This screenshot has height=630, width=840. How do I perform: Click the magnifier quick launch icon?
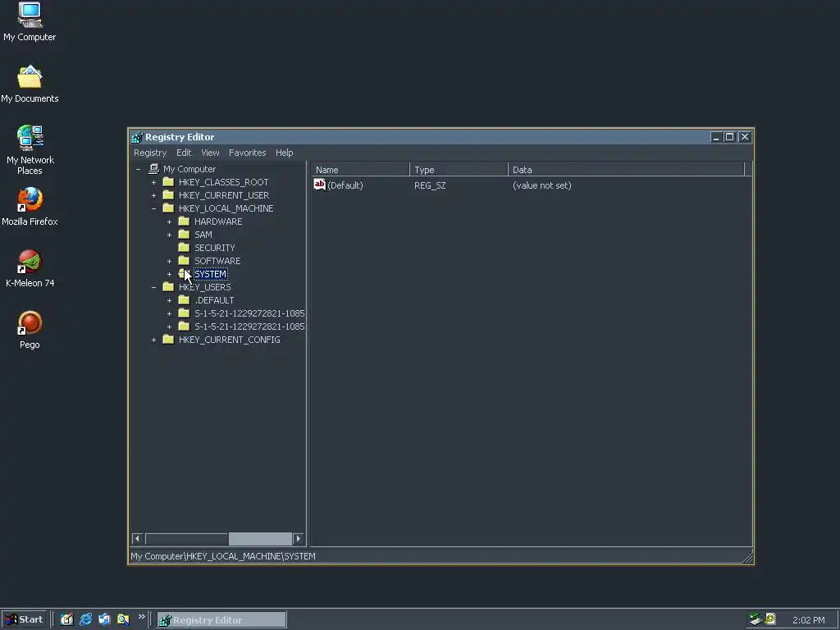pyautogui.click(x=123, y=619)
